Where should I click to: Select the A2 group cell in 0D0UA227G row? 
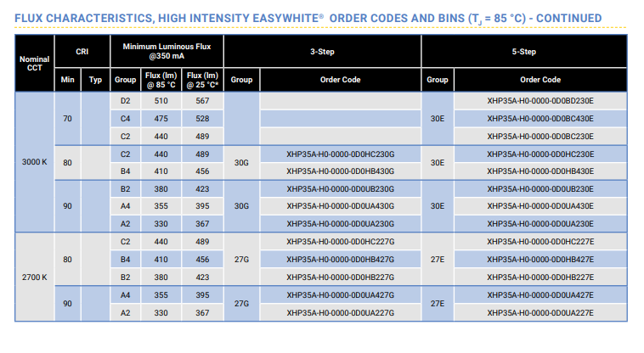click(x=125, y=313)
